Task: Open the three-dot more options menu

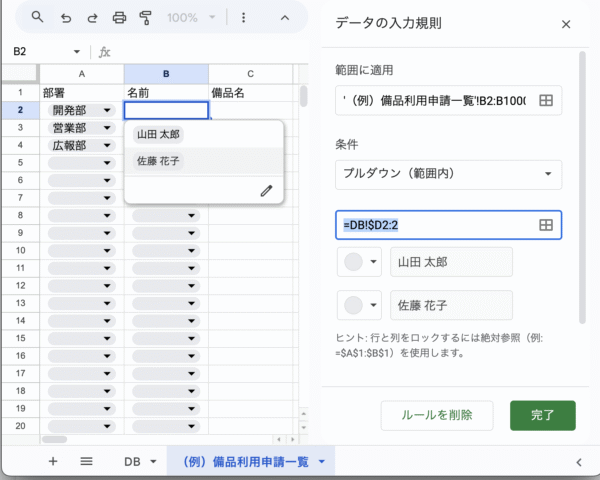Action: (244, 18)
